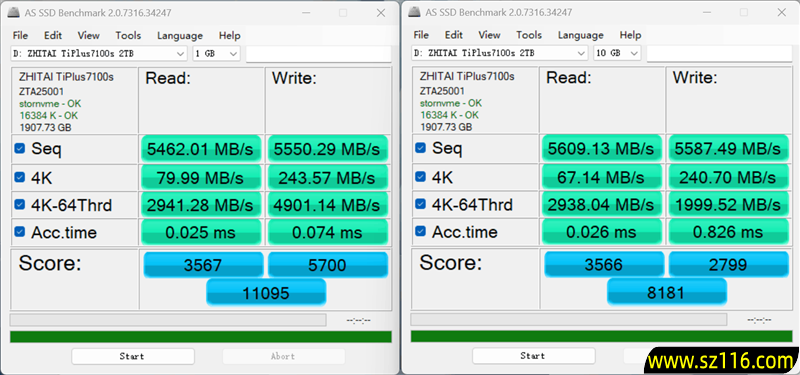800x375 pixels.
Task: Open Help menu in left window
Action: tap(229, 36)
